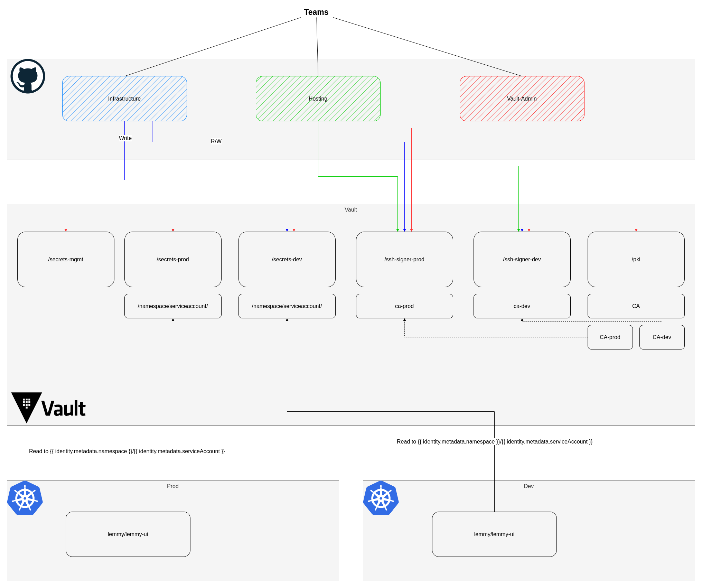Click the /secrets-dev box
The height and width of the screenshot is (588, 702).
point(287,259)
